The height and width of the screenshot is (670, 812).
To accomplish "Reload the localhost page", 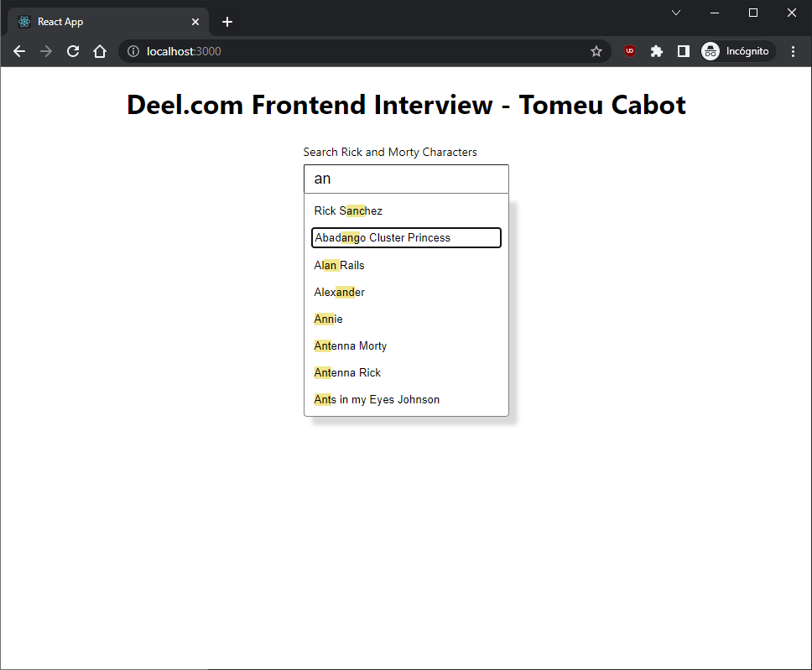I will [x=73, y=51].
